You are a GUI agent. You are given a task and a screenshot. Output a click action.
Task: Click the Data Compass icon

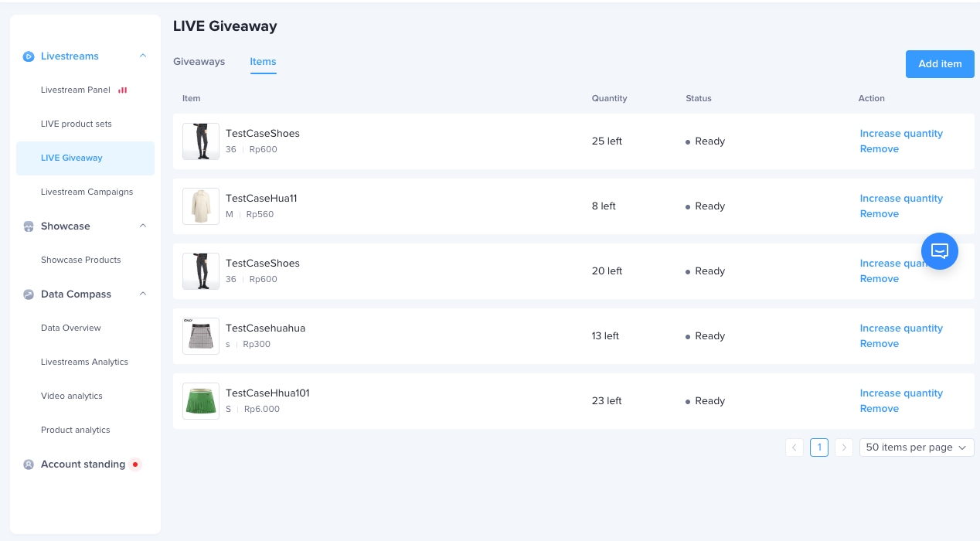(x=29, y=294)
